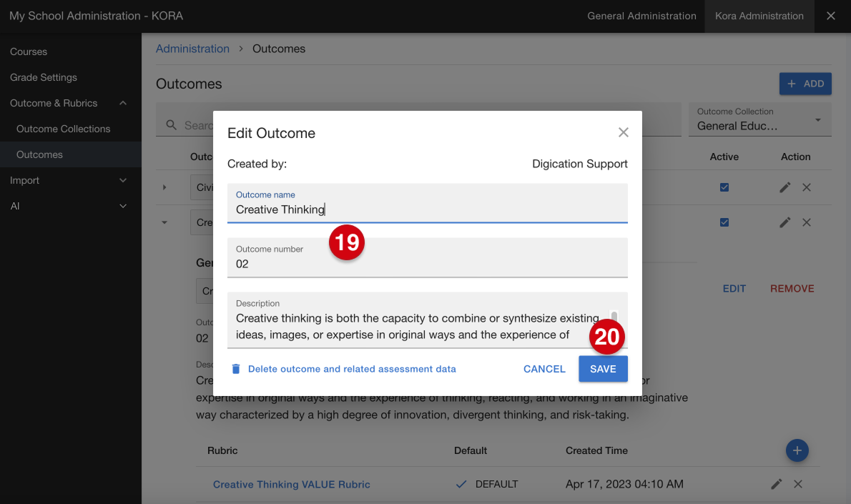Click the SAVE button

click(603, 369)
